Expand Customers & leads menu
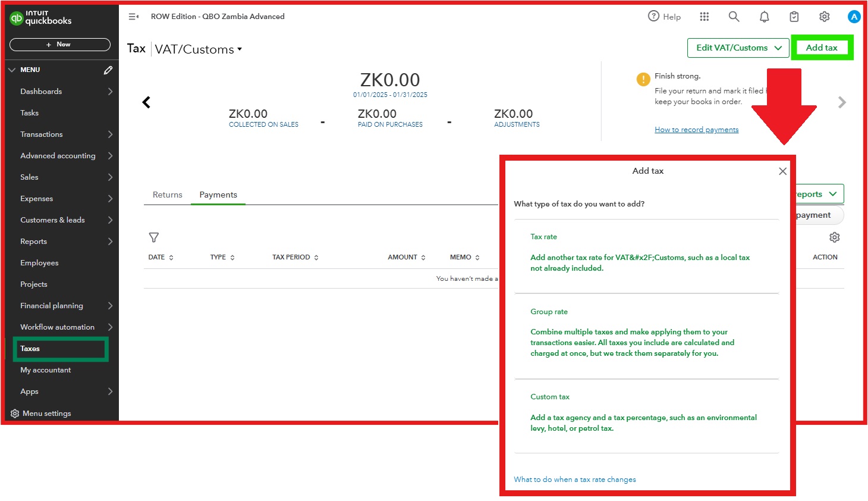The width and height of the screenshot is (868, 501). tap(111, 220)
